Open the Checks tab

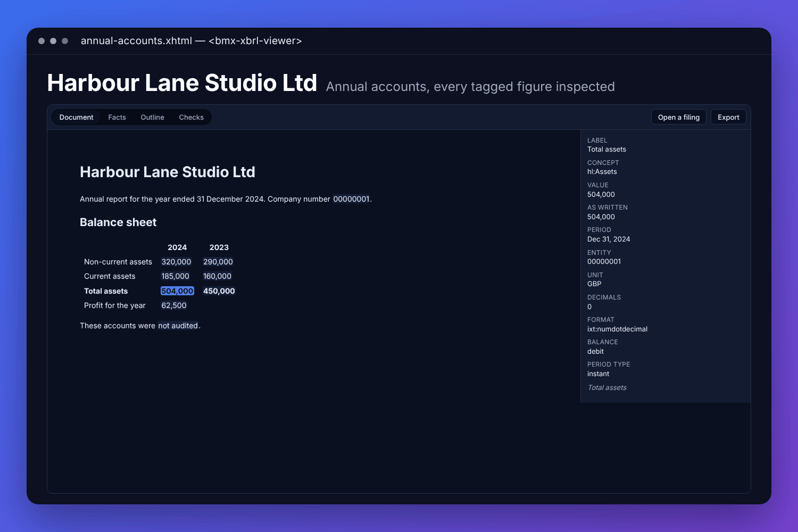click(191, 117)
